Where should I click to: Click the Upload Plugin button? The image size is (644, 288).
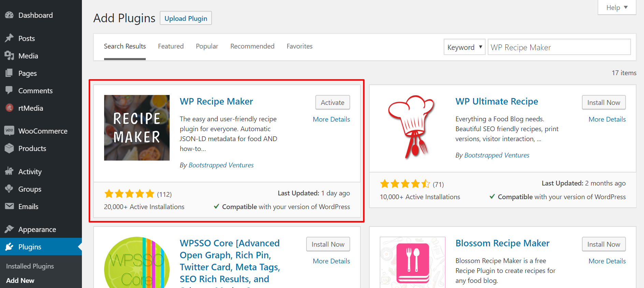(x=186, y=18)
